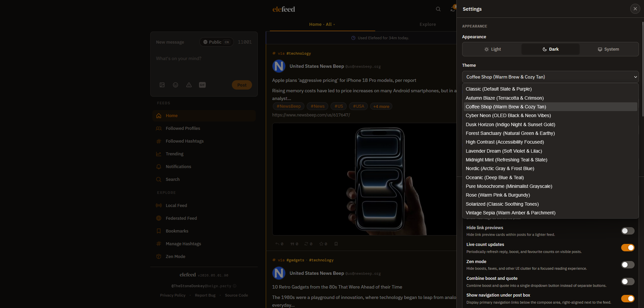Click the Federated Feed globe icon

pos(159,218)
